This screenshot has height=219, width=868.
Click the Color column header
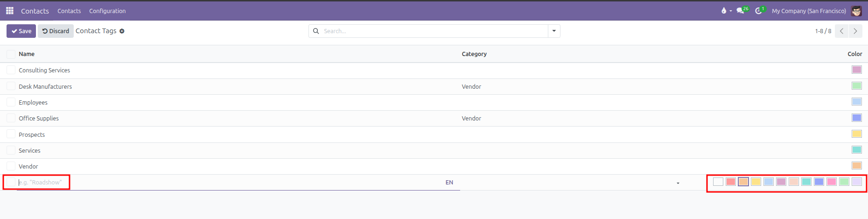(855, 54)
